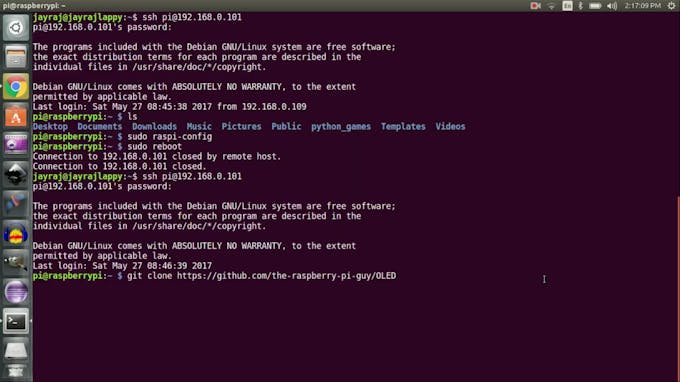
Task: Show the battery status menu
Action: pyautogui.click(x=595, y=6)
